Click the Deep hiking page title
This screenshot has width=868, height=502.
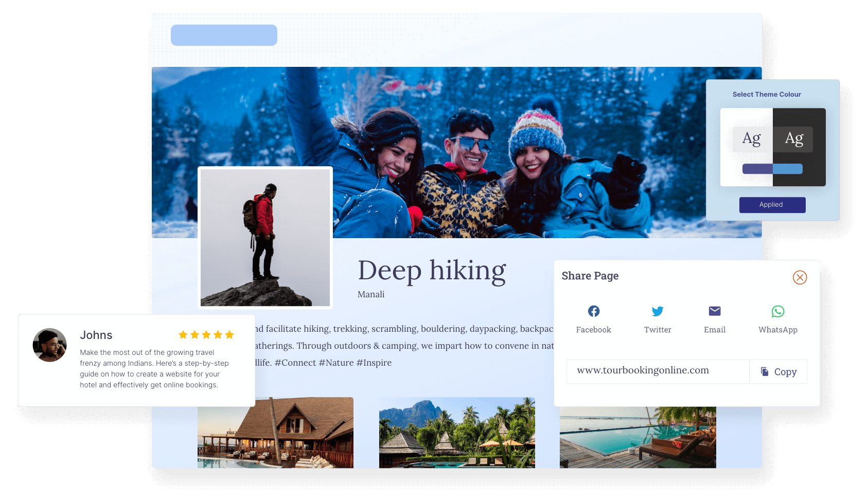tap(431, 271)
